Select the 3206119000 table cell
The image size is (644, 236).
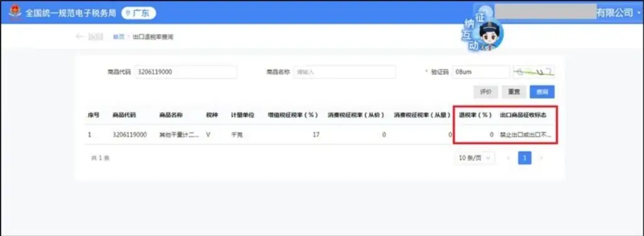click(x=130, y=134)
